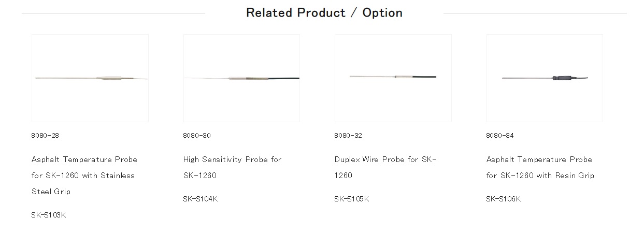Open the 8080-28 stainless grip probe thumbnail
Screen dimensions: 644x233
pyautogui.click(x=90, y=78)
